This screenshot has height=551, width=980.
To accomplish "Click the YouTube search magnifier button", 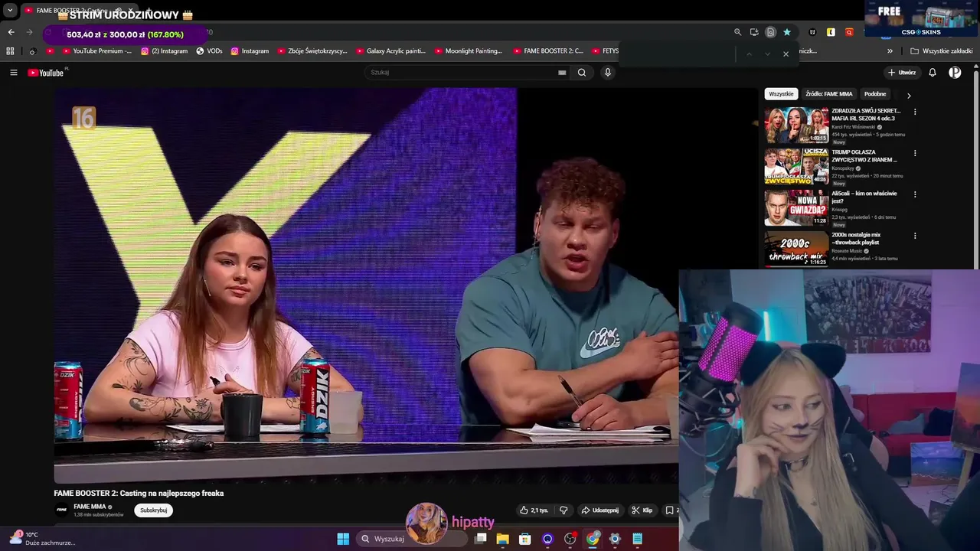I will point(582,73).
